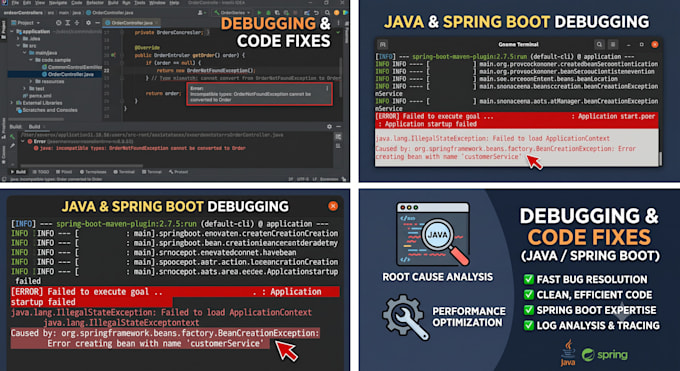Click the Expand All icon in Project panel
This screenshot has width=680, height=371.
(68, 23)
